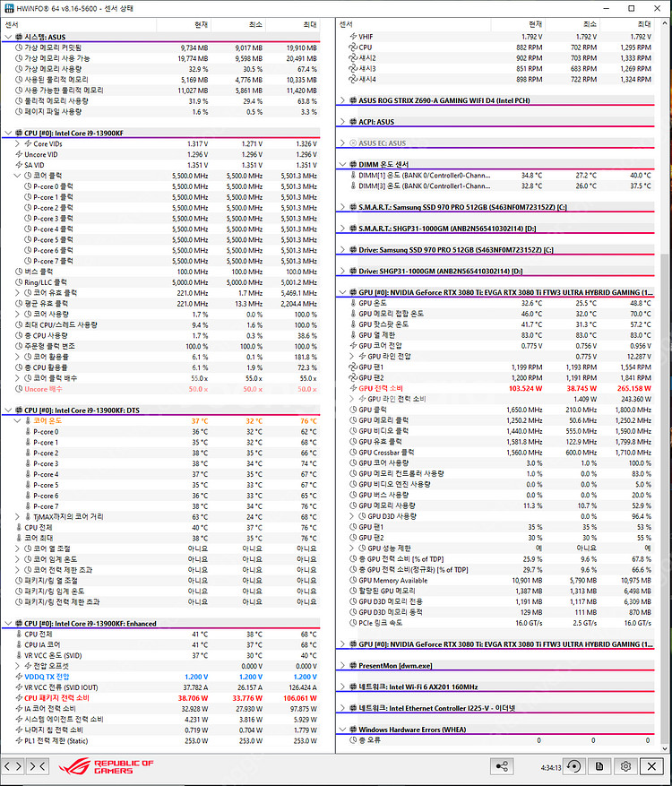Click the thermometer icon beside VR VCC 온도 (SVID)

pyautogui.click(x=19, y=655)
